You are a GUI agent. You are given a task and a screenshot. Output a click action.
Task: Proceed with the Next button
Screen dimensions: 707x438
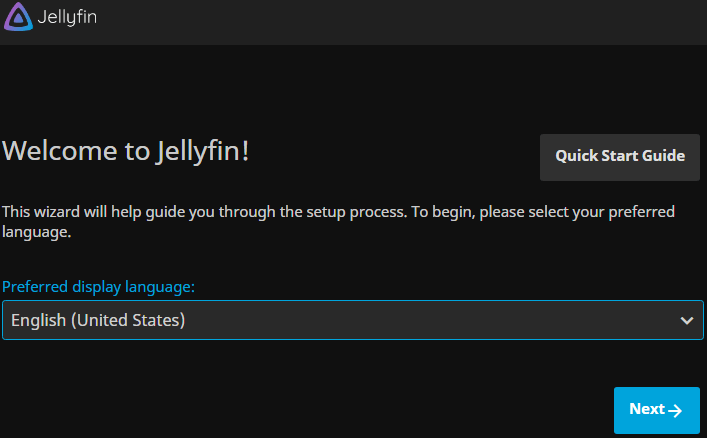coord(656,410)
